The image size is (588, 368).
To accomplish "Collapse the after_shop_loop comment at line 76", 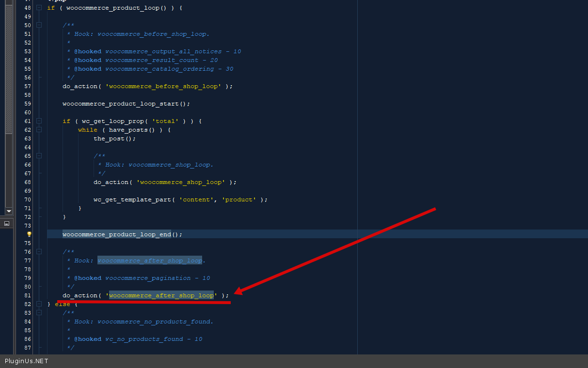I will [39, 252].
